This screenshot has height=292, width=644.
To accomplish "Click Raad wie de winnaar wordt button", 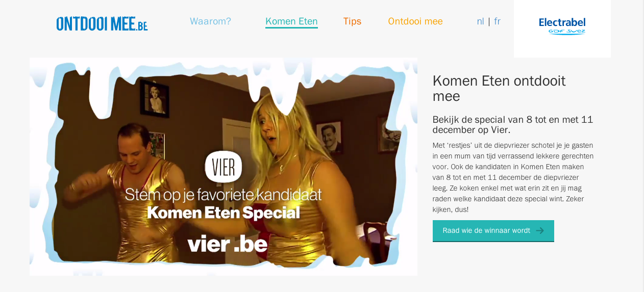I will 493,231.
